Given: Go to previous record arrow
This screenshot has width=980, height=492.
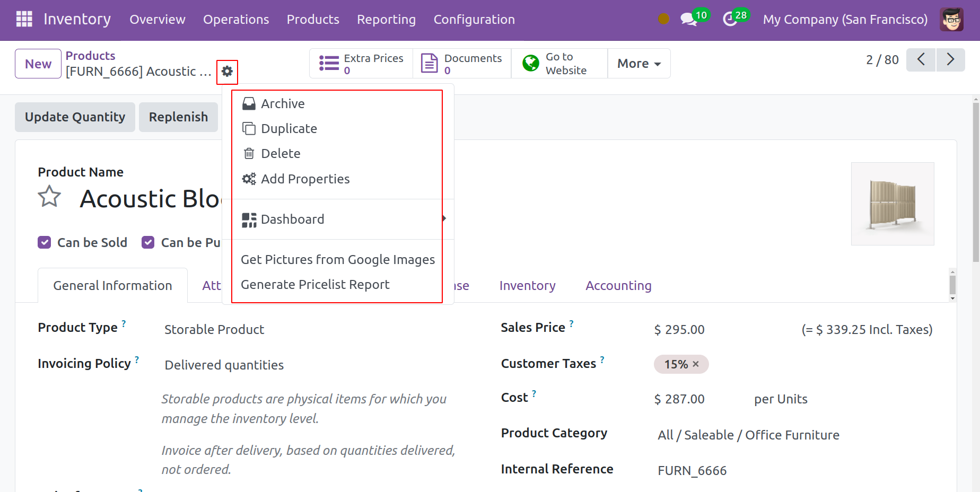Looking at the screenshot, I should tap(921, 59).
